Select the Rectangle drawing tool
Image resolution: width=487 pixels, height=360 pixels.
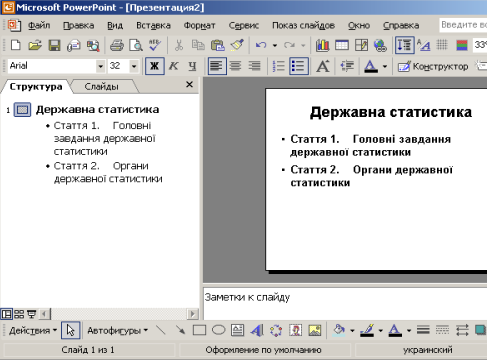click(x=199, y=330)
